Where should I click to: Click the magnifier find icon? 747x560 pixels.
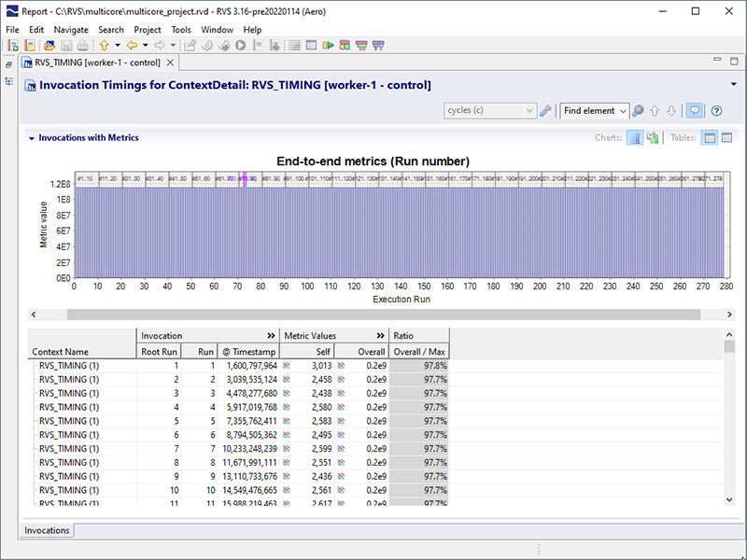[x=638, y=111]
